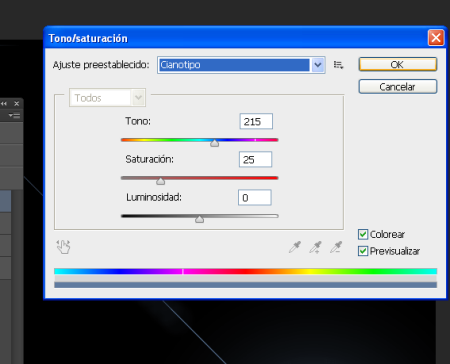Collapse the side panel with double arrows
This screenshot has height=364, width=450.
coord(4,104)
